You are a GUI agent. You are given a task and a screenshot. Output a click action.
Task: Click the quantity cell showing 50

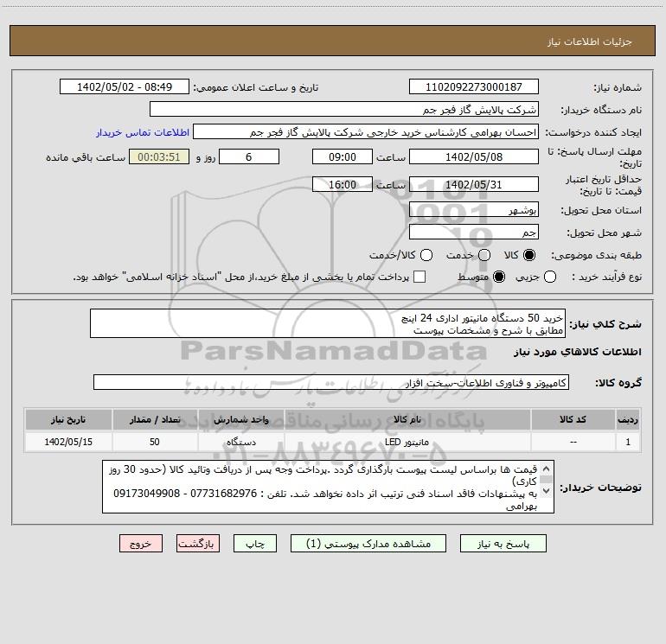click(x=155, y=442)
